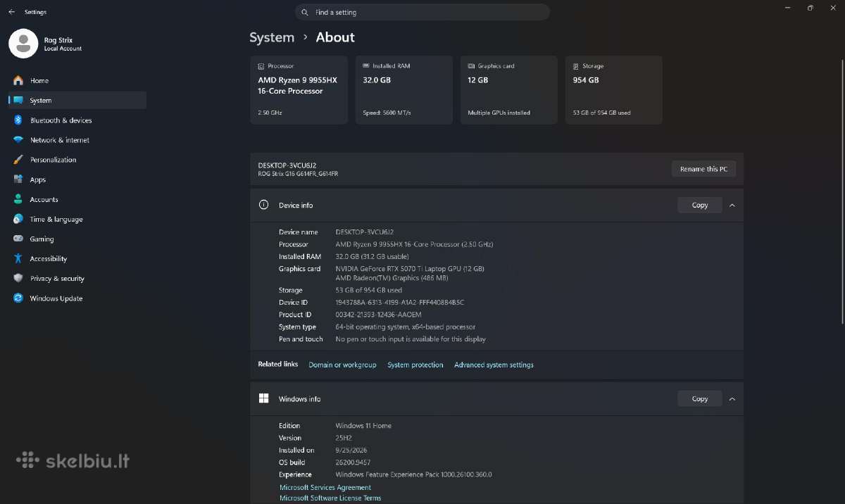
Task: Click the Accounts person icon in sidebar
Action: click(18, 199)
